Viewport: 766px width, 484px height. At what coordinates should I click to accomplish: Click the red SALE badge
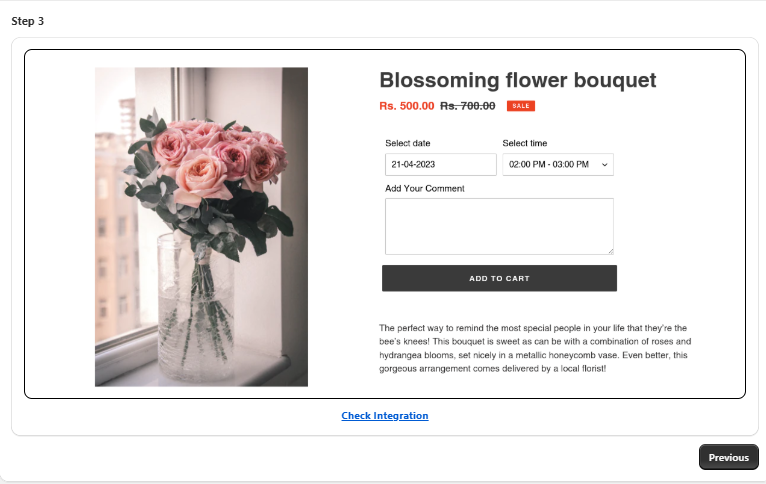pyautogui.click(x=520, y=105)
